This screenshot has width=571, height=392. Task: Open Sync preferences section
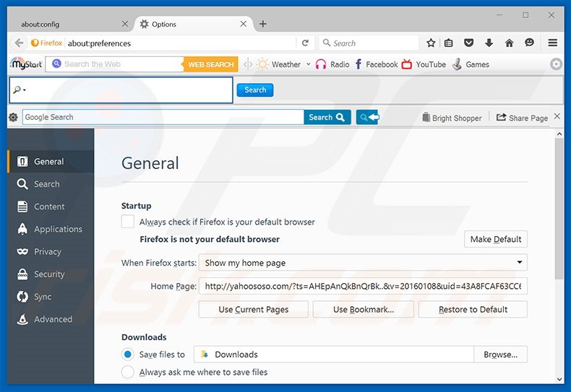[51, 297]
